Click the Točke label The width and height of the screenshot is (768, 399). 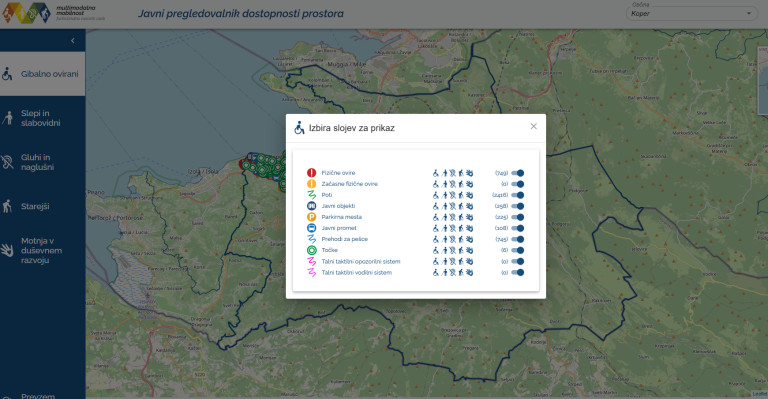tap(330, 250)
